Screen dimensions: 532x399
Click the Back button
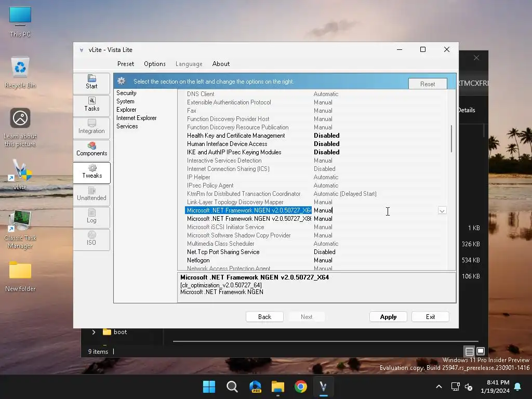tap(264, 317)
